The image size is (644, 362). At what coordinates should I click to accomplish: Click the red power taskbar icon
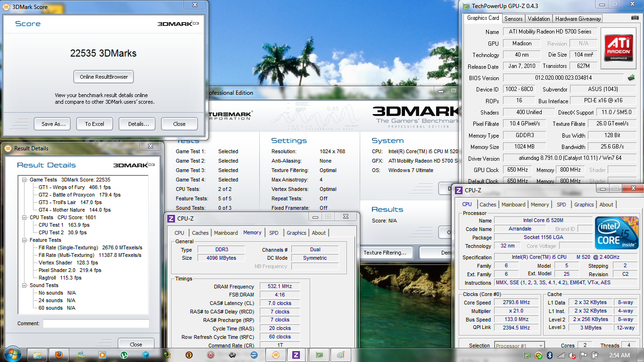211,355
